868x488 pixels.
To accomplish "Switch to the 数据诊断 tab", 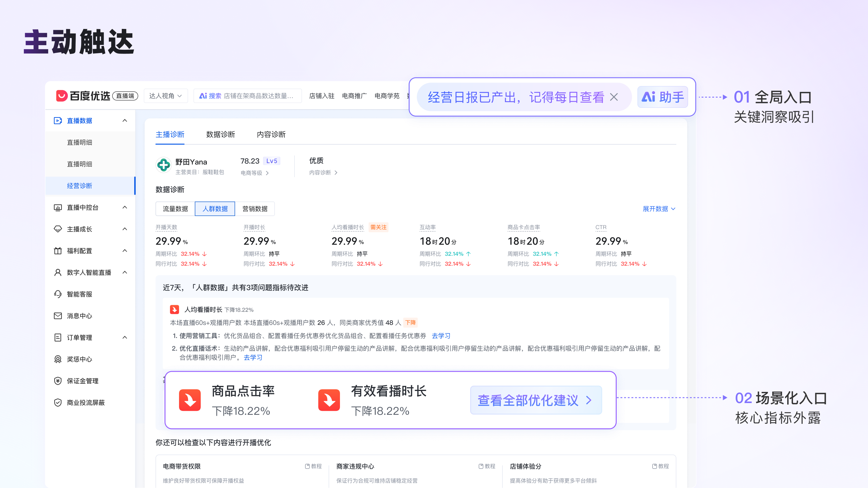I will click(220, 134).
